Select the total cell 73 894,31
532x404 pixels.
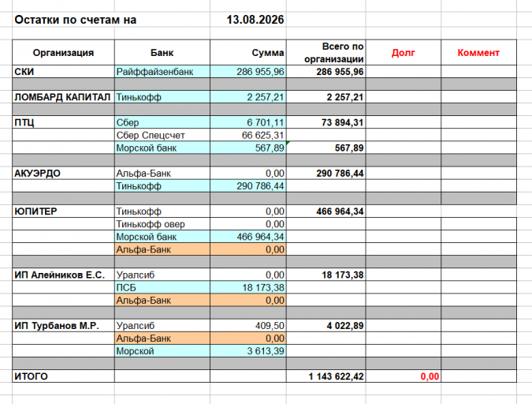[326, 122]
